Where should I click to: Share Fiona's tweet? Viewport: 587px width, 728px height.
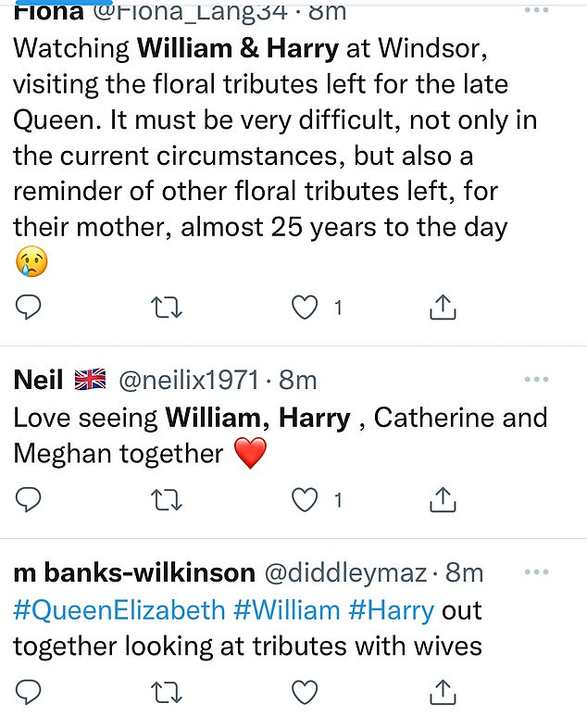[x=443, y=308]
